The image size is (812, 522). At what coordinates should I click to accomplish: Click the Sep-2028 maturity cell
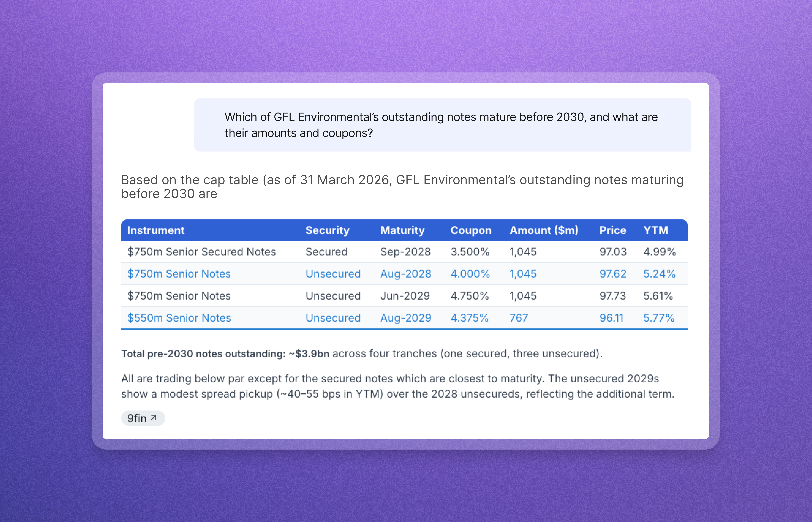pos(405,252)
